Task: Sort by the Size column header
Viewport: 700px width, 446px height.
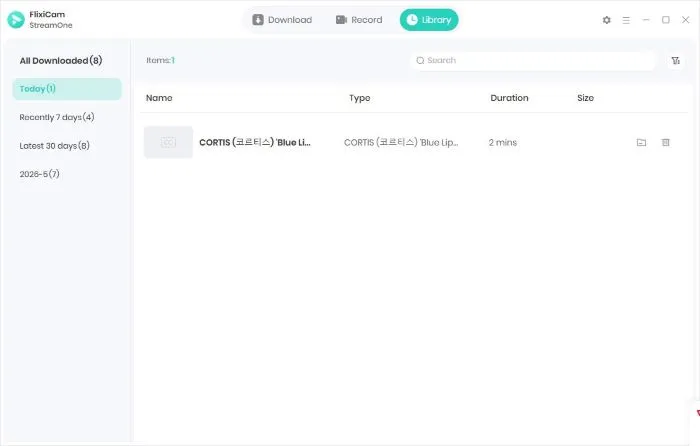Action: (x=585, y=98)
